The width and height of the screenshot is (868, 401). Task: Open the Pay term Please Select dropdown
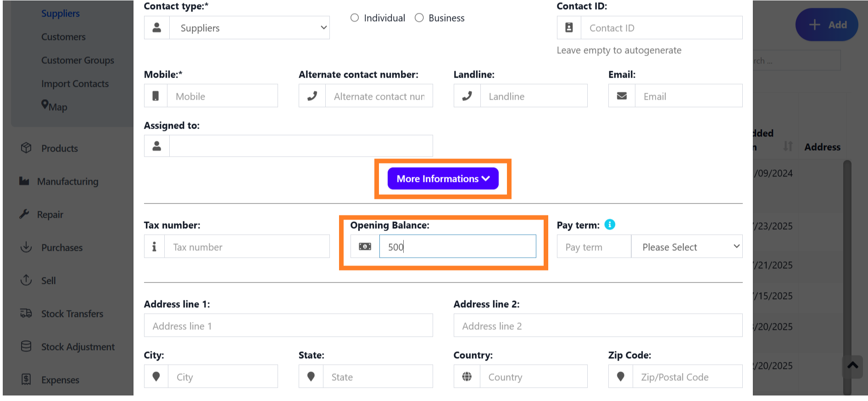point(686,247)
